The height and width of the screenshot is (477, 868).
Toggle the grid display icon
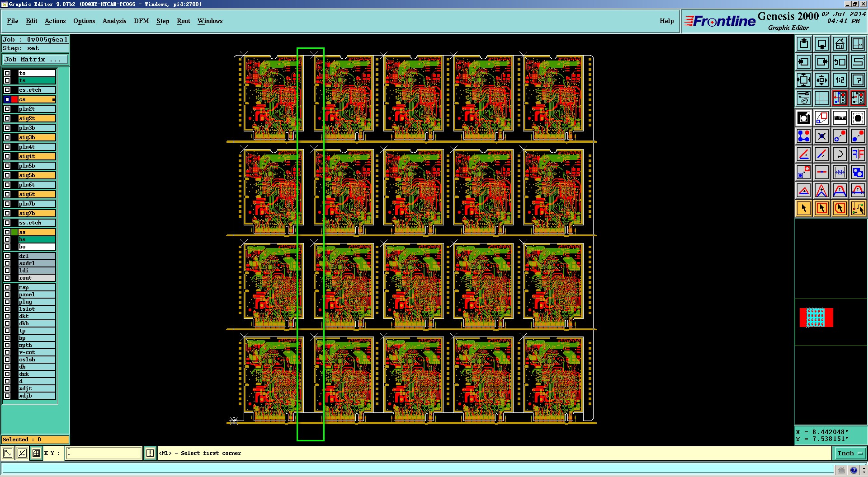coord(822,98)
